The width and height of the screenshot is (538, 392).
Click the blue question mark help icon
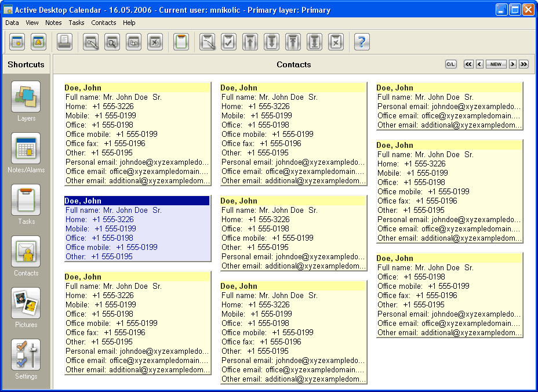(362, 42)
